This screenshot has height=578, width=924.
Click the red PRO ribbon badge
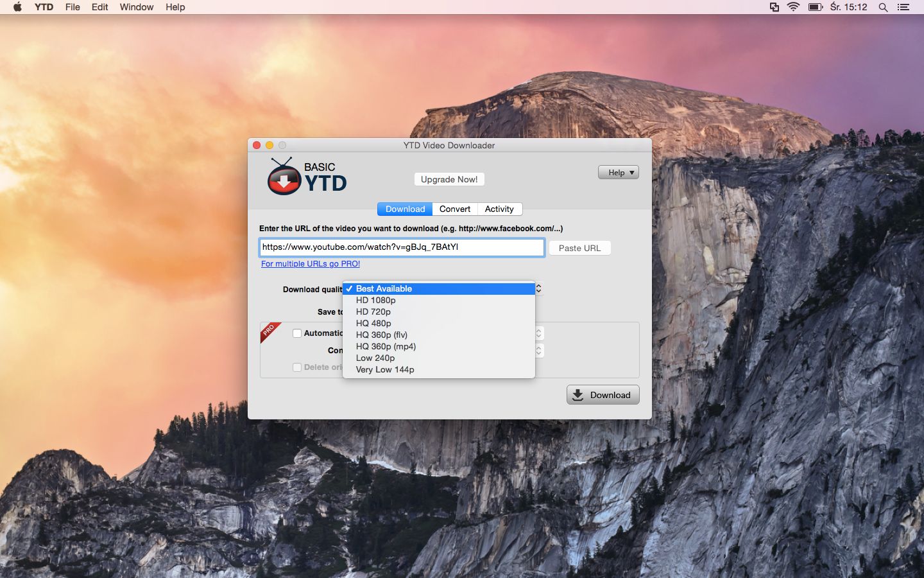[269, 331]
